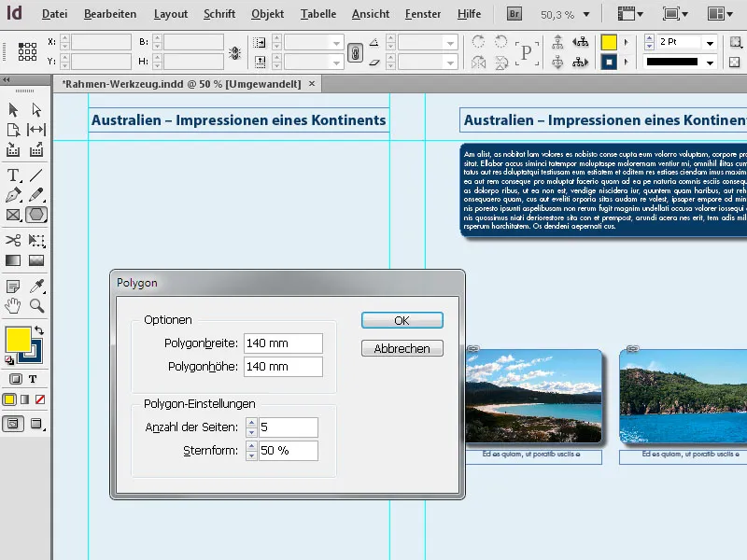This screenshot has width=747, height=560.
Task: Click the stroke swatch in control panel
Action: pyautogui.click(x=609, y=62)
